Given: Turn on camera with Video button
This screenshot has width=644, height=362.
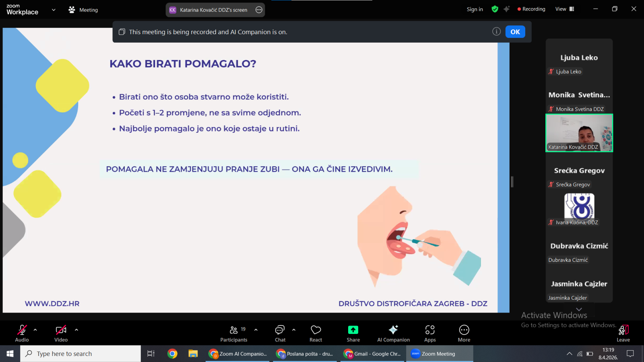Looking at the screenshot, I should coord(61,333).
